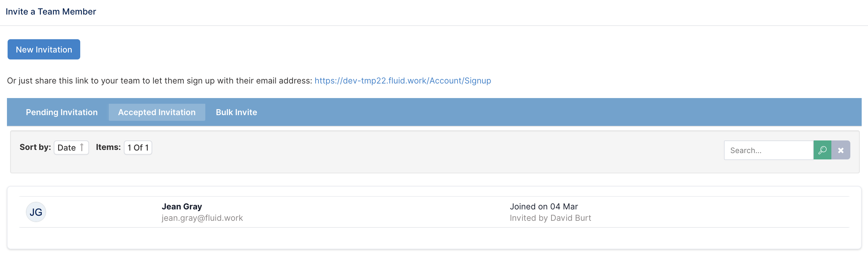868x260 pixels.
Task: Click the Sort by label
Action: click(35, 147)
